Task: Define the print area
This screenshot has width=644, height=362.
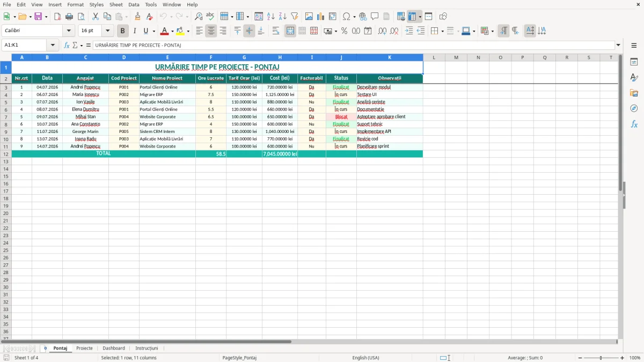Action: 401,17
